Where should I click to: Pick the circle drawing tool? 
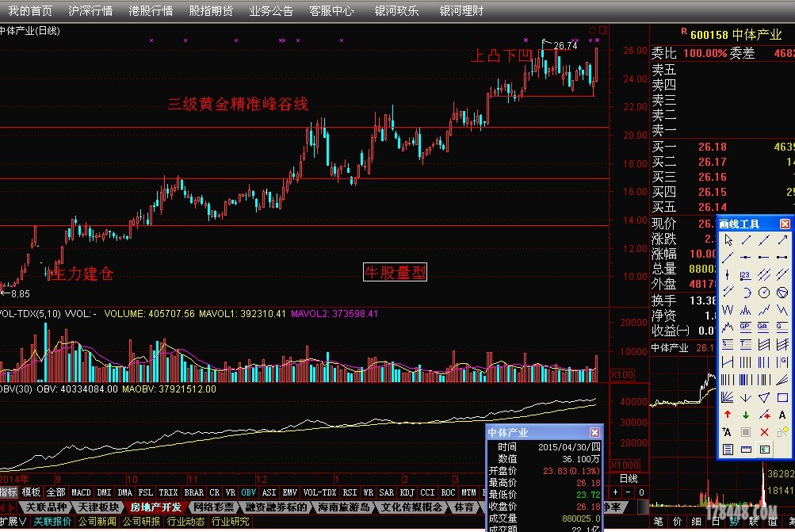[764, 293]
